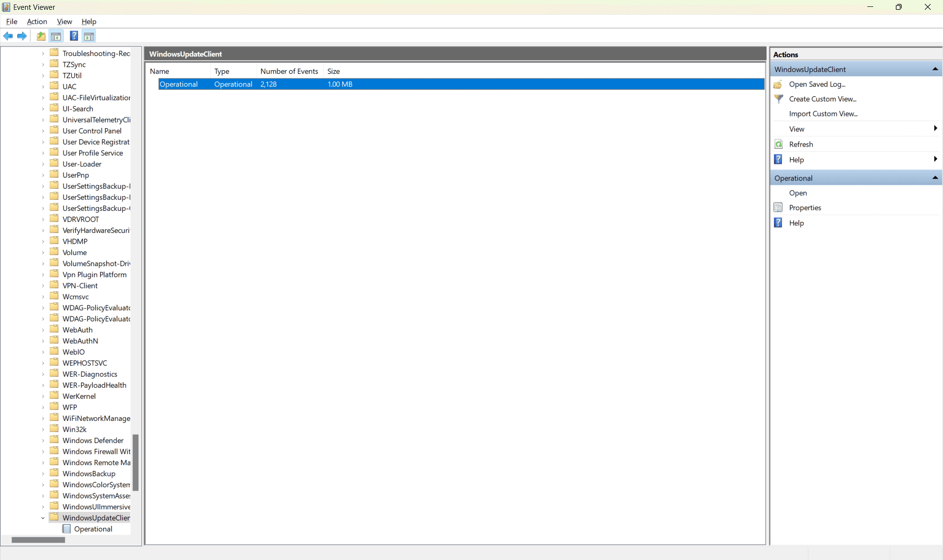Click the Help question mark toolbar icon
This screenshot has width=943, height=560.
(x=74, y=36)
